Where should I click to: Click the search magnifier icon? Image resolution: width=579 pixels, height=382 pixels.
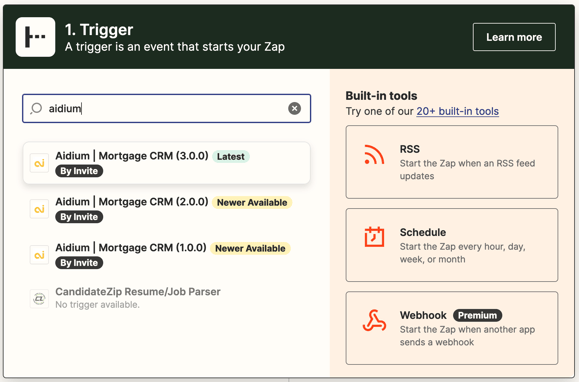pos(36,109)
